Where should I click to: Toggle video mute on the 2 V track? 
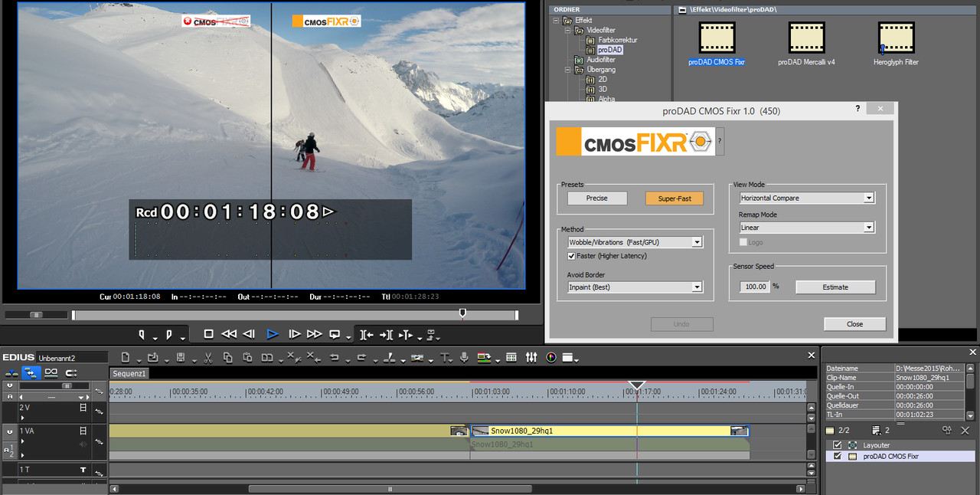click(83, 408)
